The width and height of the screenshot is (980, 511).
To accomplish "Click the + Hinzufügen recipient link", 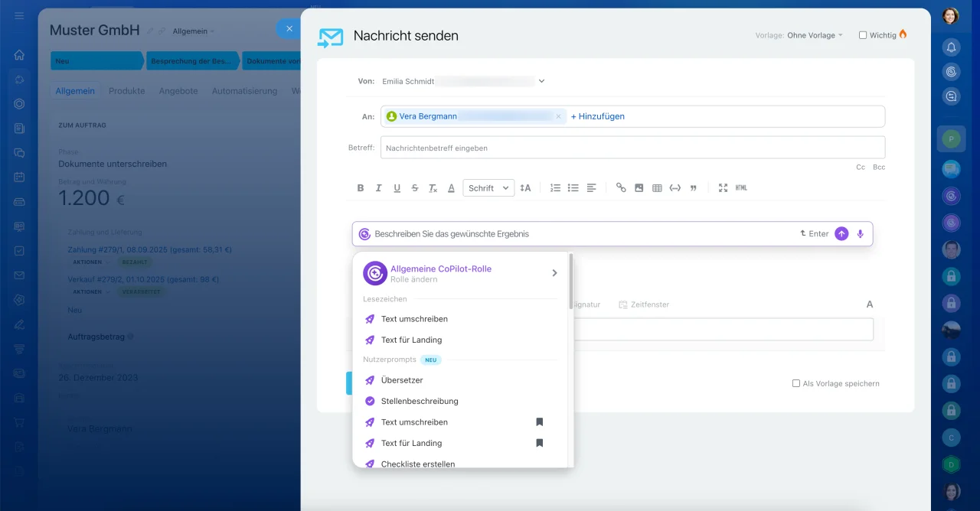I will [598, 116].
